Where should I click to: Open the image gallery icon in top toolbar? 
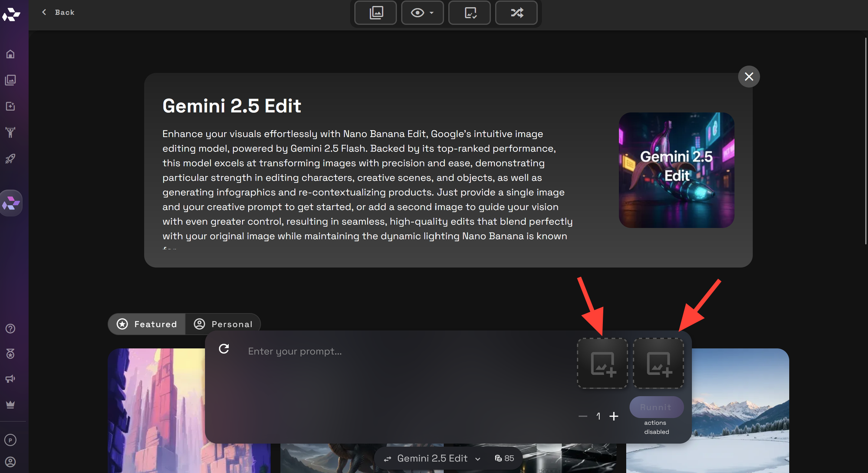pyautogui.click(x=375, y=13)
